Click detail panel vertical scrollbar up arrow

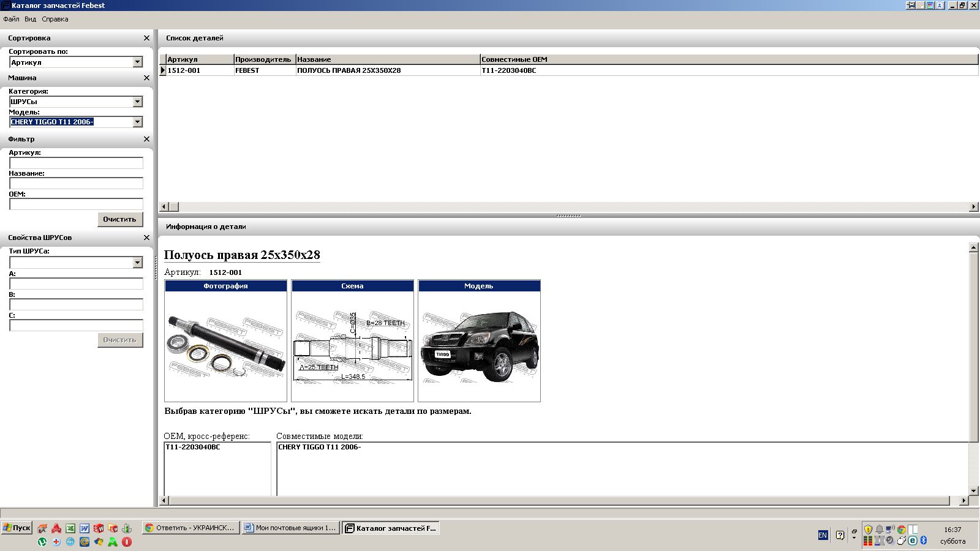[x=974, y=247]
